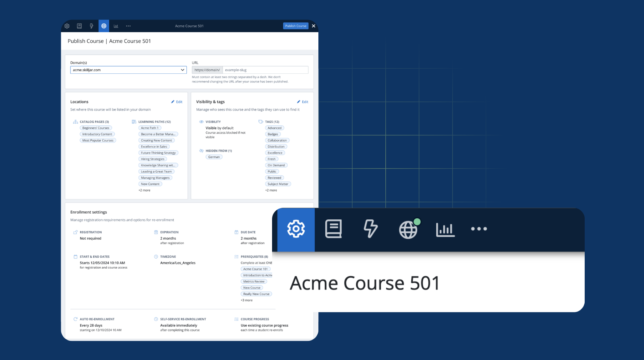Expand the +2 more learning paths
The image size is (644, 360).
144,190
